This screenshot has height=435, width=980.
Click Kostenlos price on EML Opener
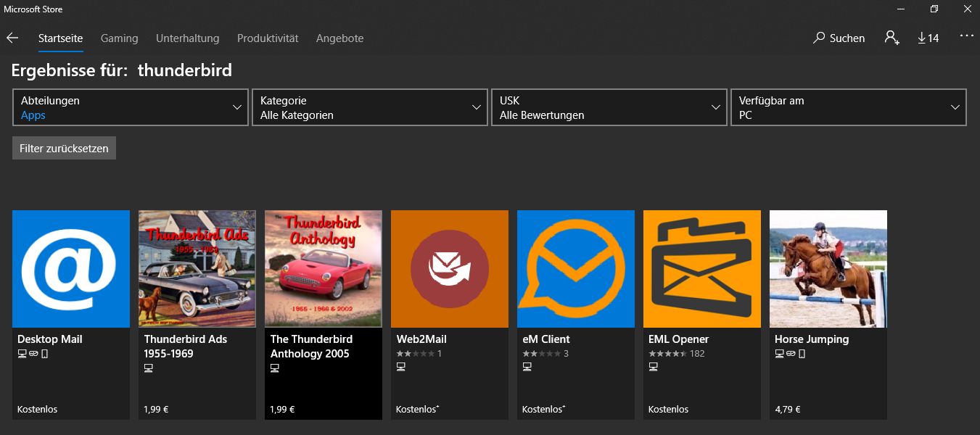point(668,410)
